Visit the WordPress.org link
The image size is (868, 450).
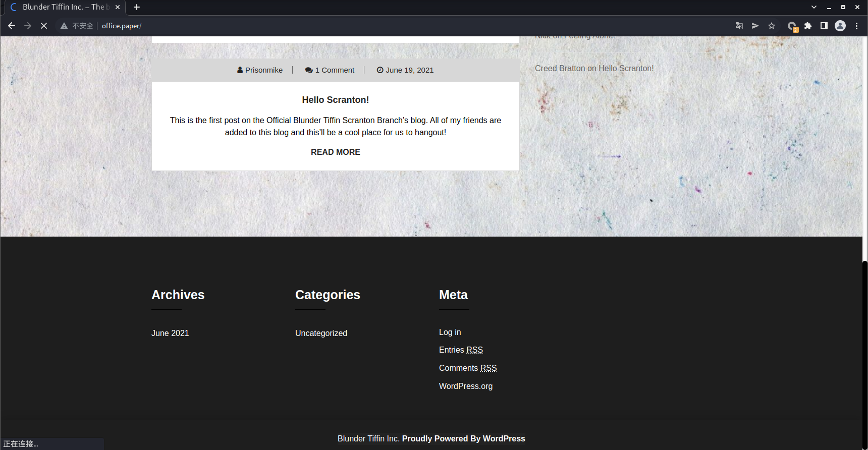466,386
